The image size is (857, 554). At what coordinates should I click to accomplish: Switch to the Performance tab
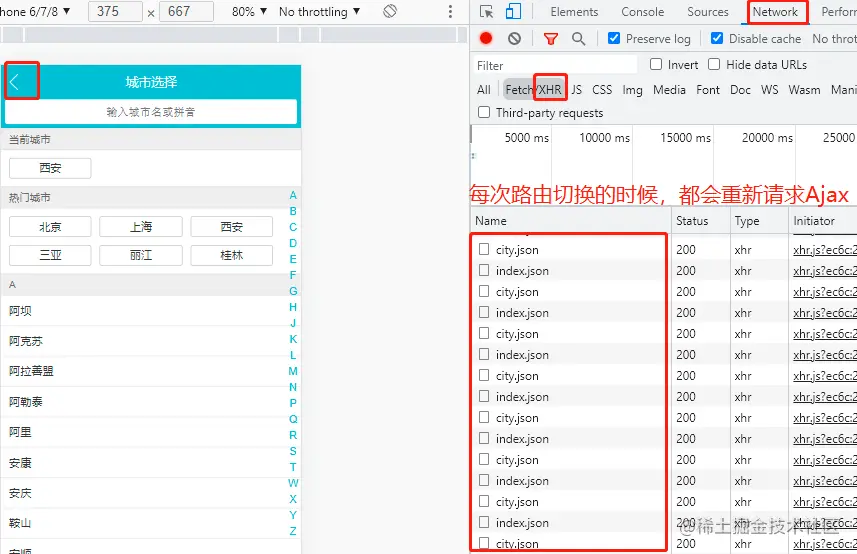pyautogui.click(x=839, y=11)
